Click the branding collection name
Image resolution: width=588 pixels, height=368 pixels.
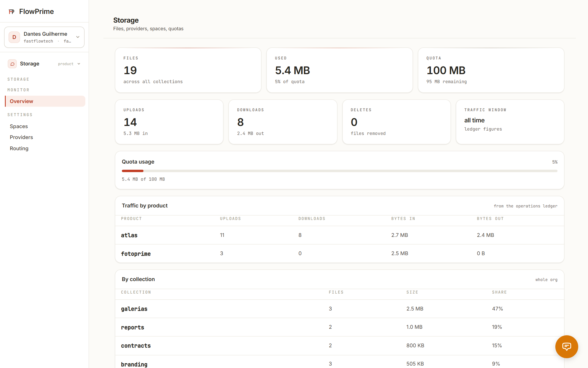click(134, 364)
